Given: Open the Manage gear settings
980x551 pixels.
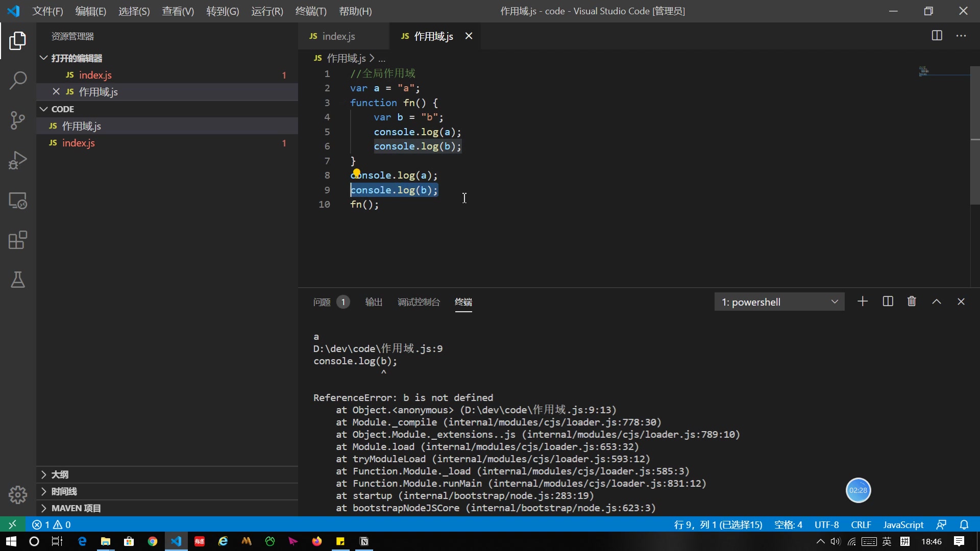Looking at the screenshot, I should coord(18,494).
